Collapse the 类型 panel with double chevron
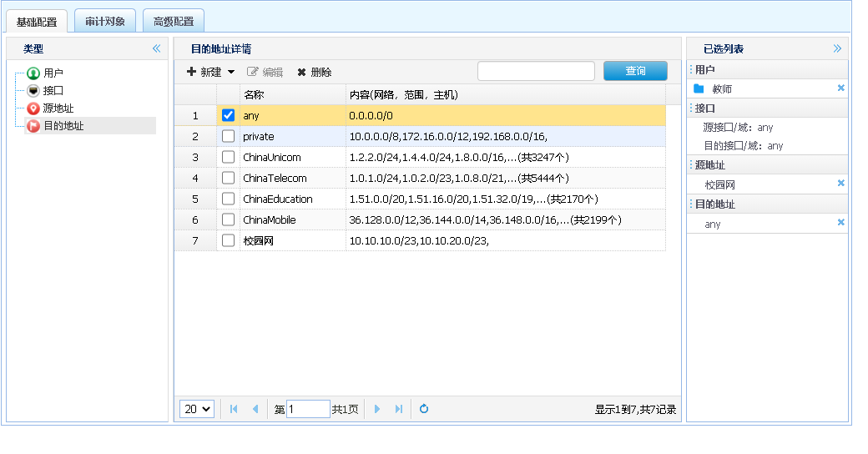 [x=157, y=48]
